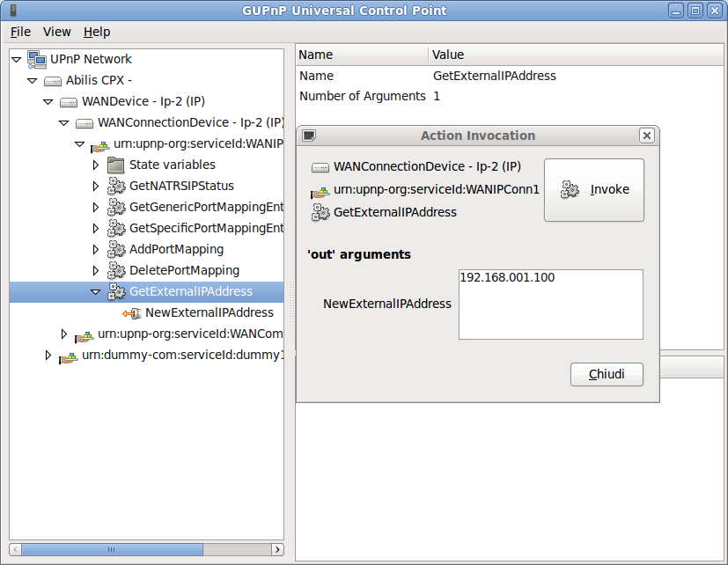The width and height of the screenshot is (728, 565).
Task: Click the NewExternalIPAddress argument arrow icon
Action: point(132,312)
